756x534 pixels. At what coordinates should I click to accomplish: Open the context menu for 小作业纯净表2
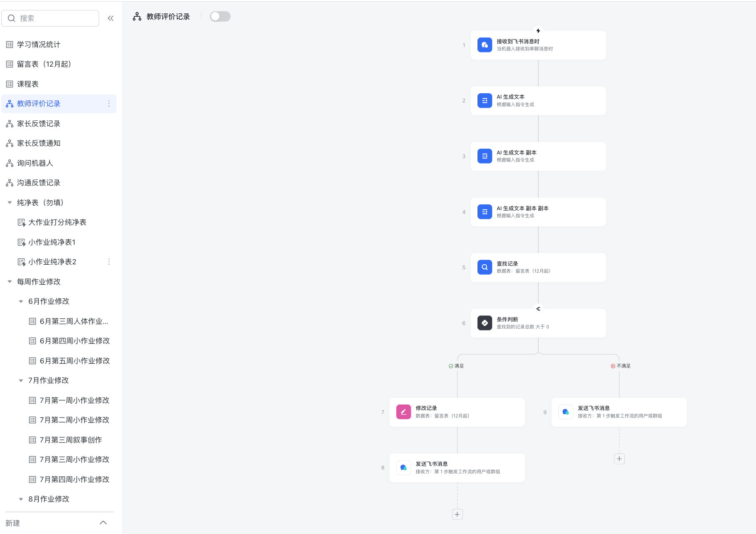[109, 261]
